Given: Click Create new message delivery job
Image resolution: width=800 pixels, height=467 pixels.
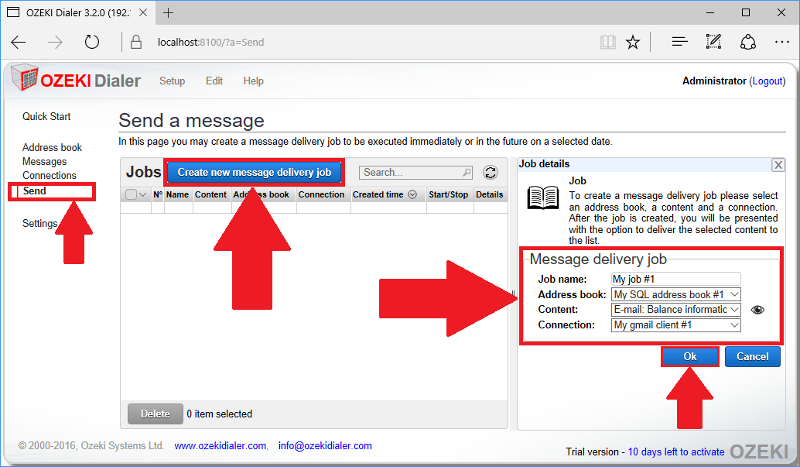Looking at the screenshot, I should (x=254, y=173).
